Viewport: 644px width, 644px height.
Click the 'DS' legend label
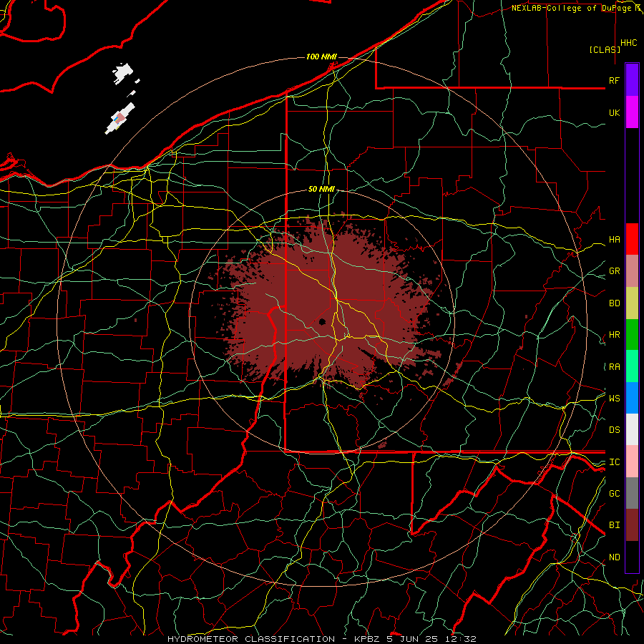[x=614, y=430]
